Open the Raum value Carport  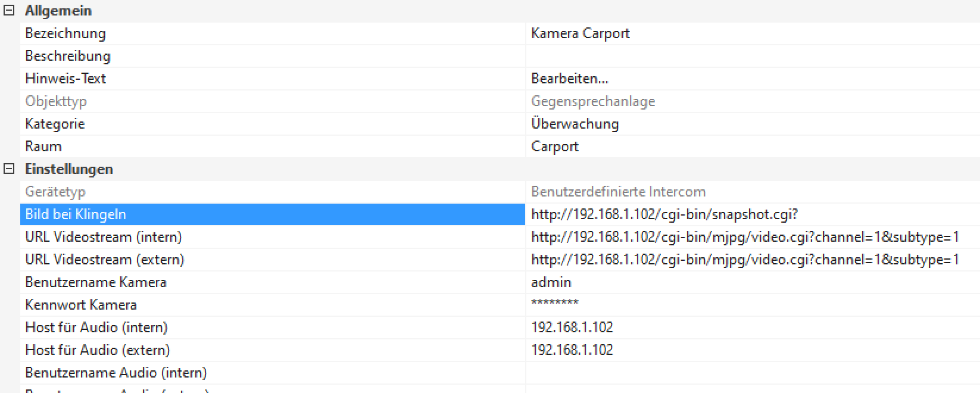[x=555, y=146]
